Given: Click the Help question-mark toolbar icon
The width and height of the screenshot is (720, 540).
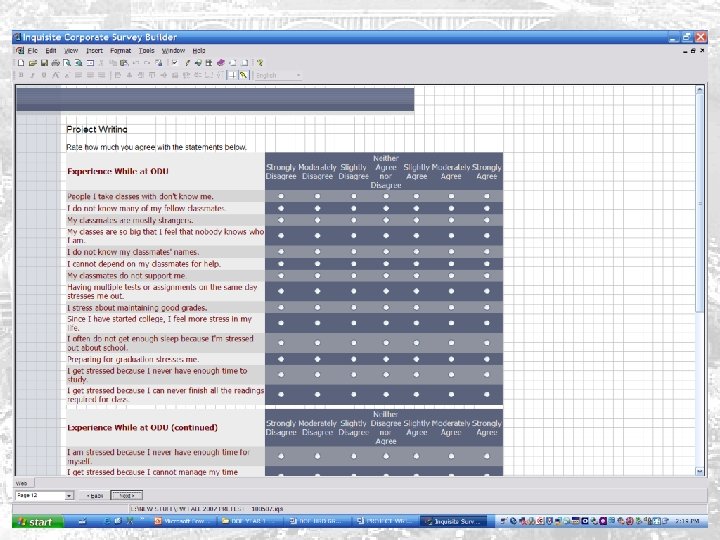Looking at the screenshot, I should 260,63.
